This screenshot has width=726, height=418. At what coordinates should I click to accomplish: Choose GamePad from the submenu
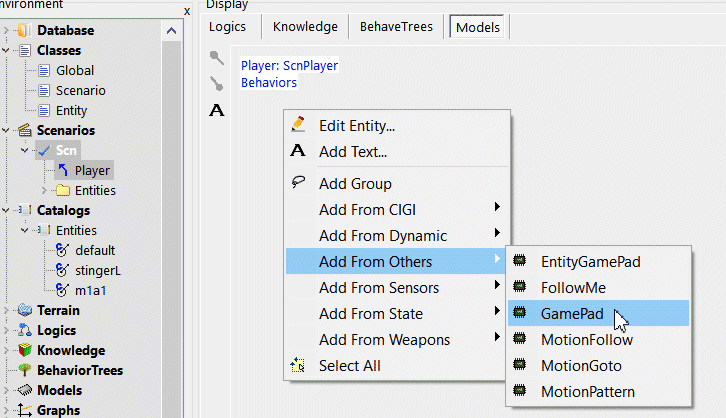(572, 313)
